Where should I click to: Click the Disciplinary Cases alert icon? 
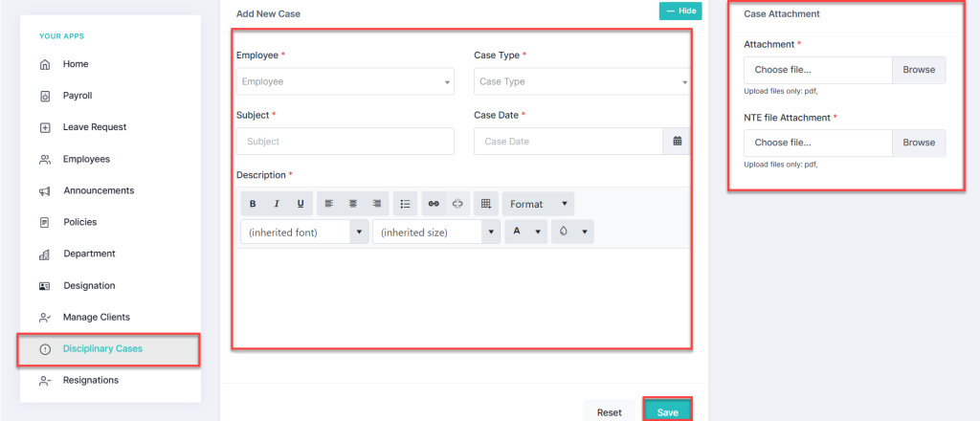point(44,349)
